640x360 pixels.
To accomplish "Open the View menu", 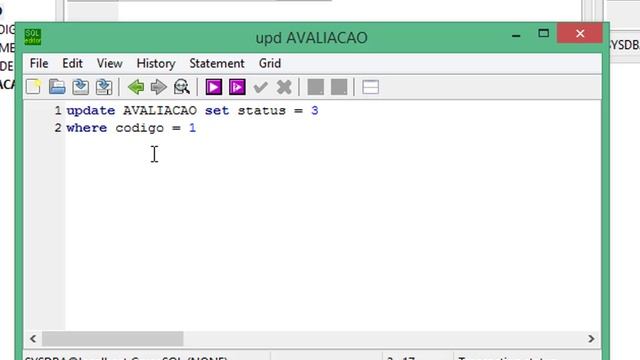I will [109, 64].
